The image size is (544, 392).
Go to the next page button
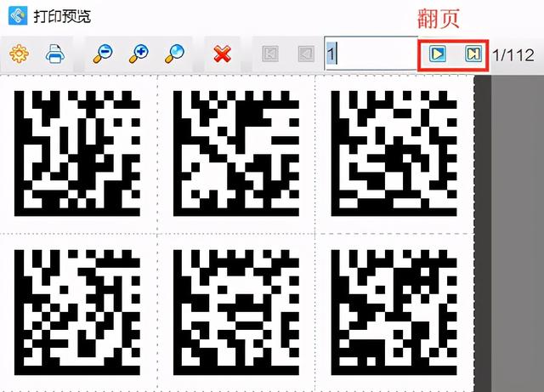[x=437, y=54]
